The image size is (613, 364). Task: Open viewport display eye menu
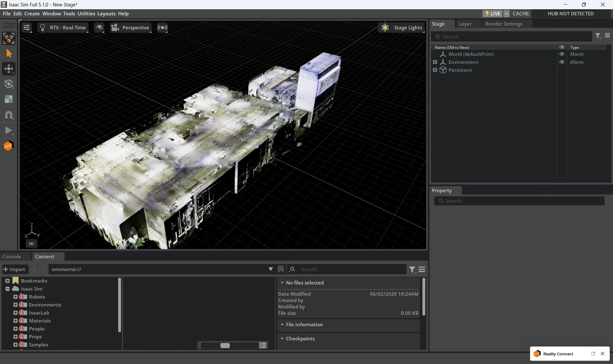pos(99,28)
